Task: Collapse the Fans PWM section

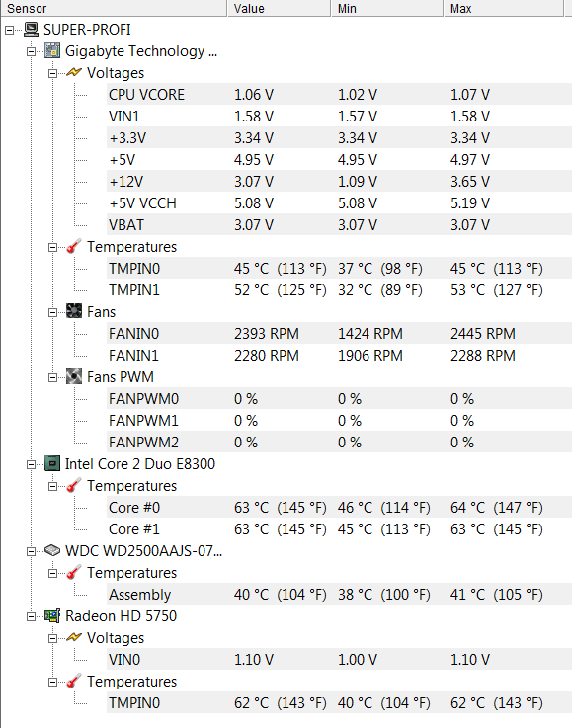Action: point(53,377)
